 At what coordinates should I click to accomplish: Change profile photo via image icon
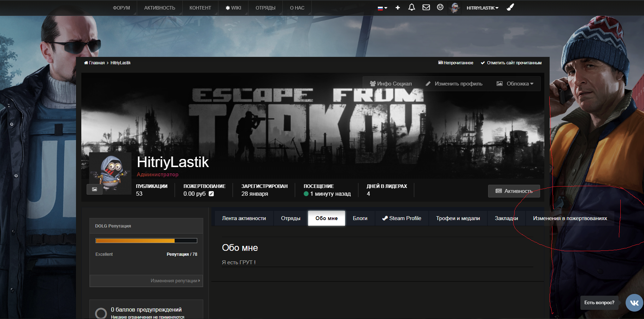click(94, 189)
